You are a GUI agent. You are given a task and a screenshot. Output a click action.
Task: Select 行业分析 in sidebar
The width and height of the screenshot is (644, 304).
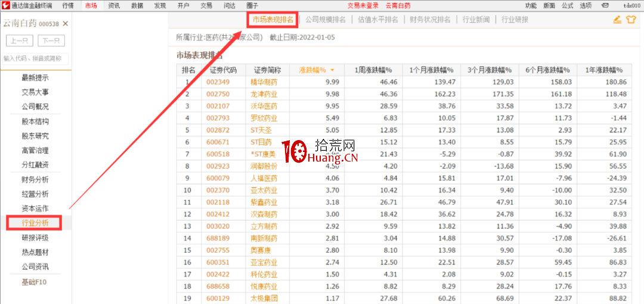(x=35, y=223)
